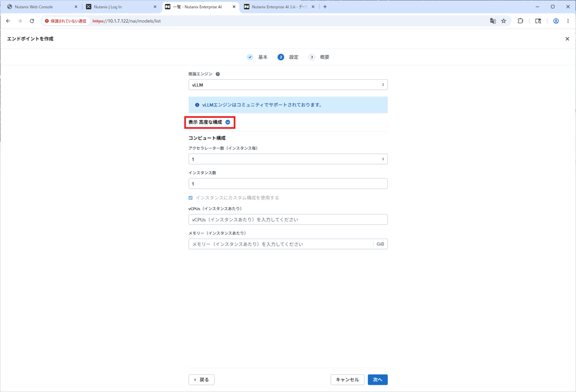Screen dimensions: 576x392
Task: Select the 概要 wizard step
Action: point(319,57)
